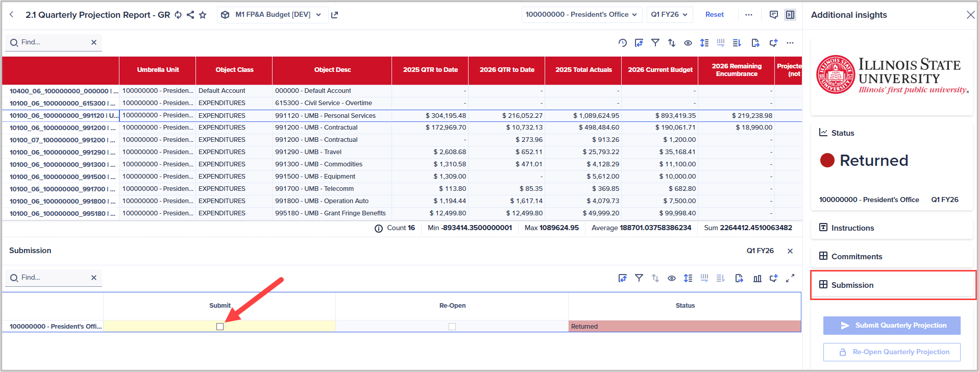Click the 995180 - UMB - Grant Fringe Benefits cell
The image size is (979, 372).
point(332,213)
